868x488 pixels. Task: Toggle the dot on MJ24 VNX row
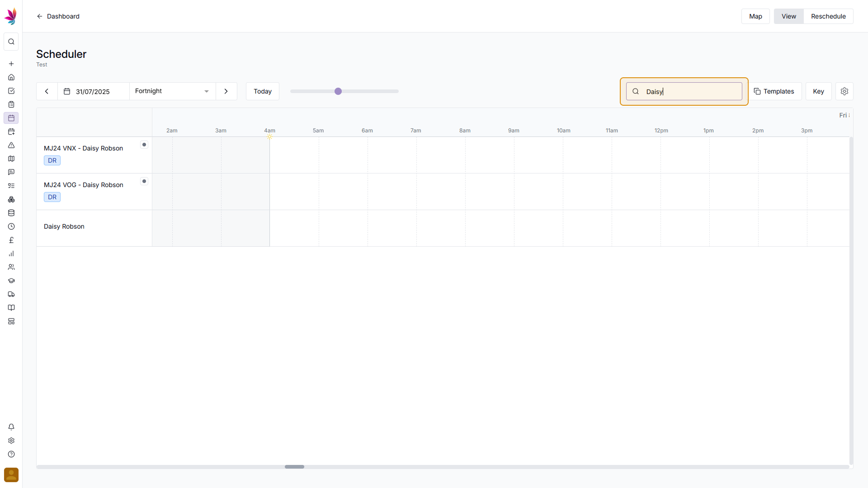[144, 145]
